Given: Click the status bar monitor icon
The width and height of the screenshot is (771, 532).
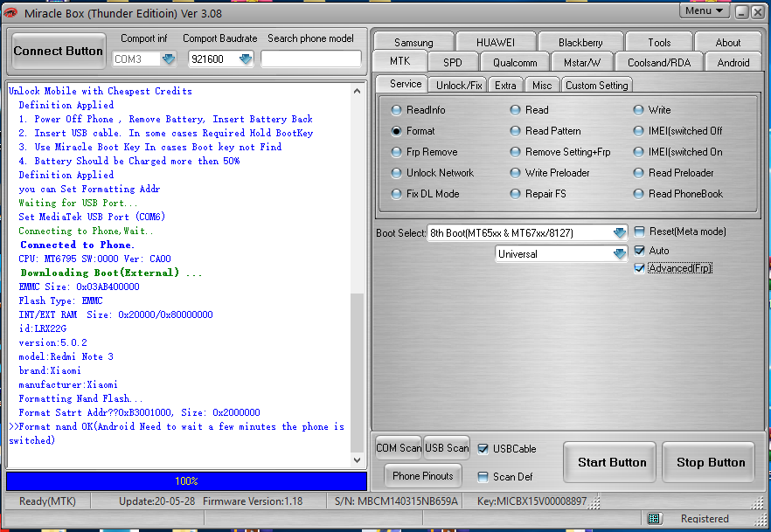Looking at the screenshot, I should [654, 518].
